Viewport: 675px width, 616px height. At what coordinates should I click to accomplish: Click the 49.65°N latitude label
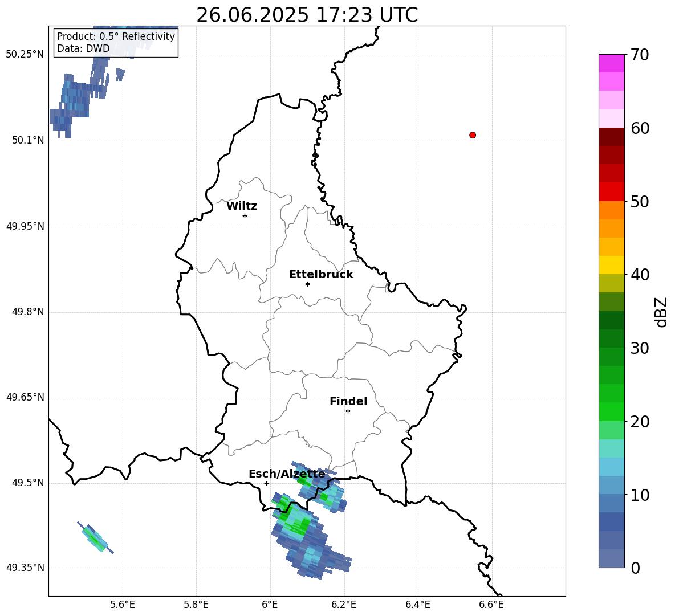[25, 397]
